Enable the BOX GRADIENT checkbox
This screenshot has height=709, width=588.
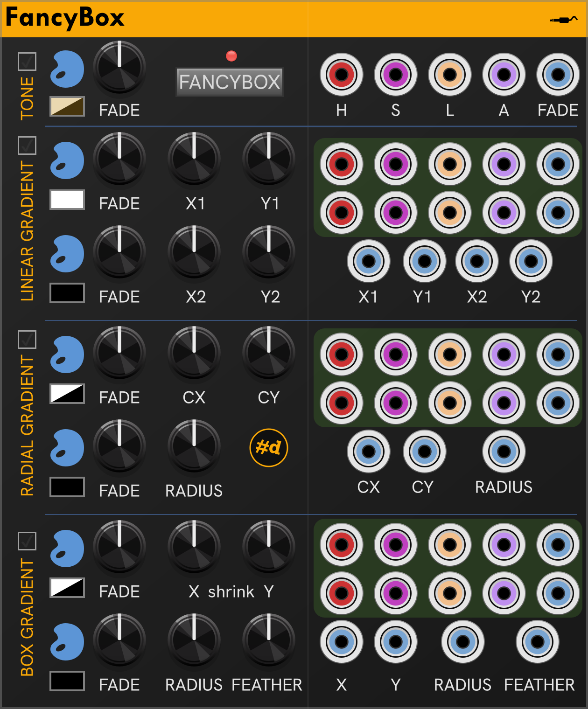click(27, 541)
